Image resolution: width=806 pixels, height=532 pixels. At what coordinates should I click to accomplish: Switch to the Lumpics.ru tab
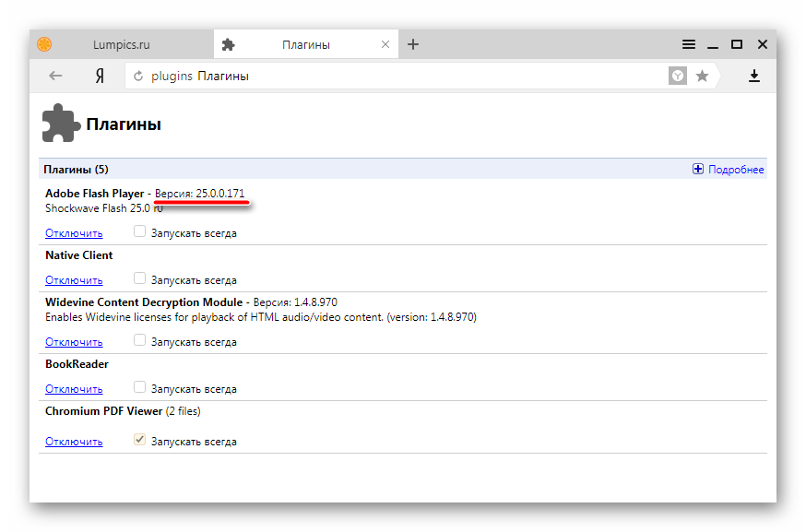coord(122,44)
